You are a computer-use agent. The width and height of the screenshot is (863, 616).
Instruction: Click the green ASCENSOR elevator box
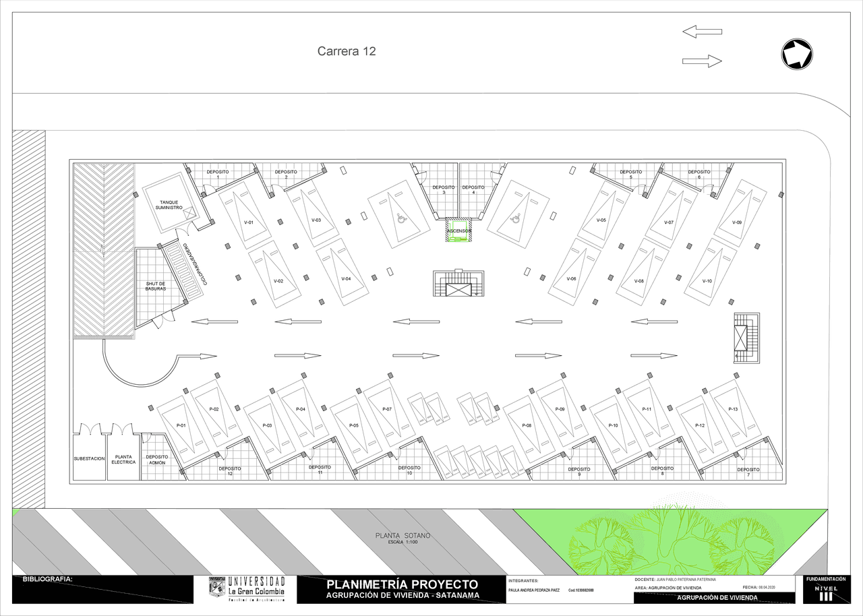coord(459,231)
